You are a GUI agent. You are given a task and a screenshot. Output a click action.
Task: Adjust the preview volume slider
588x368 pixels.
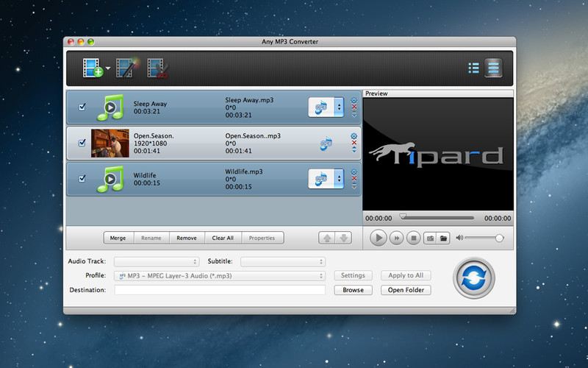click(484, 238)
